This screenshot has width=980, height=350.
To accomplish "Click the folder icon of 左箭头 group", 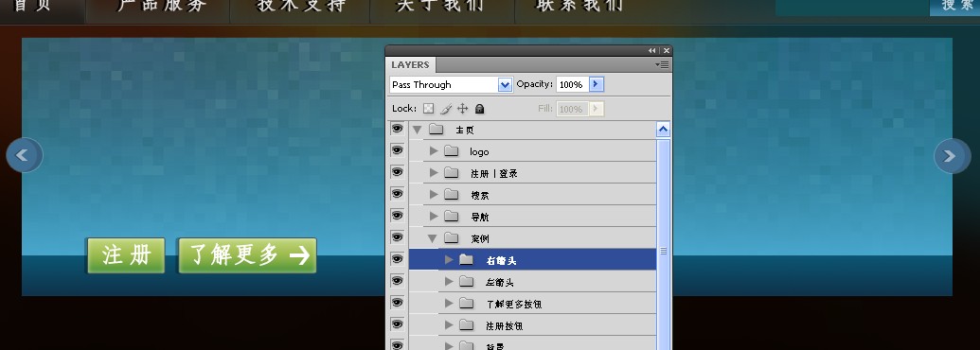I will tap(466, 281).
